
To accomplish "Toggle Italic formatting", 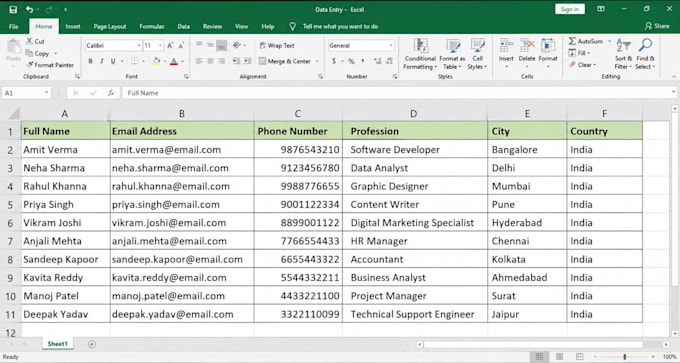I will (101, 61).
